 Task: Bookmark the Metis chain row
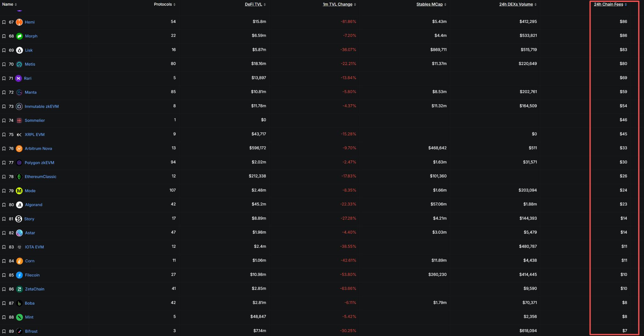(4, 64)
